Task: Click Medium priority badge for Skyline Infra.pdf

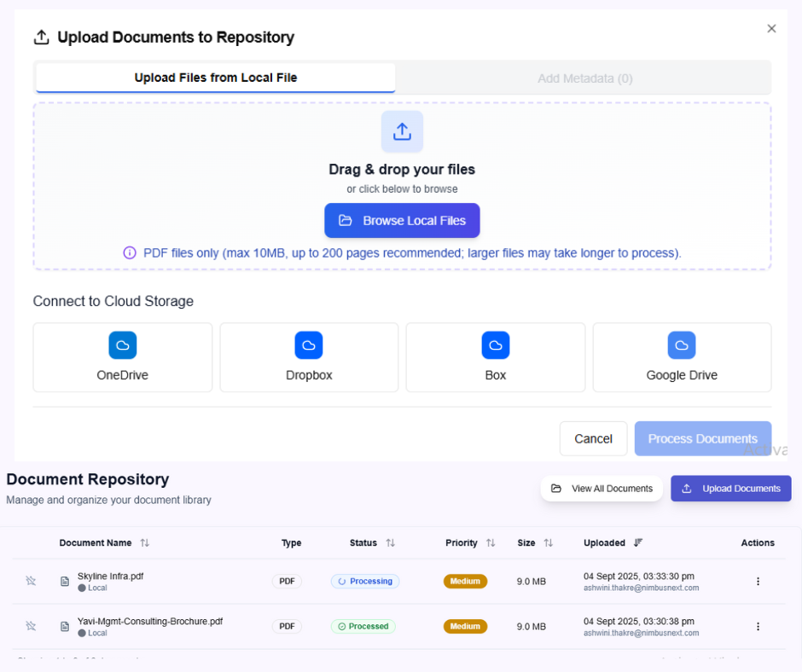Action: [x=465, y=581]
